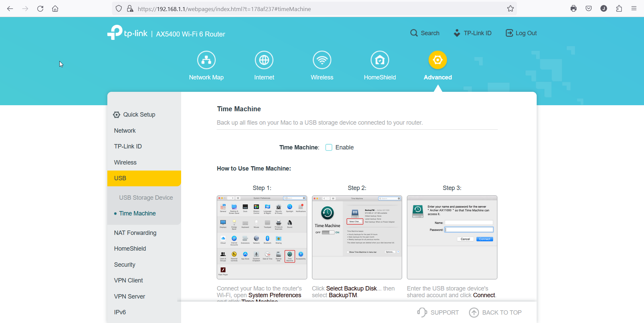Open the Firefox account avatar icon
The height and width of the screenshot is (323, 644).
[604, 9]
